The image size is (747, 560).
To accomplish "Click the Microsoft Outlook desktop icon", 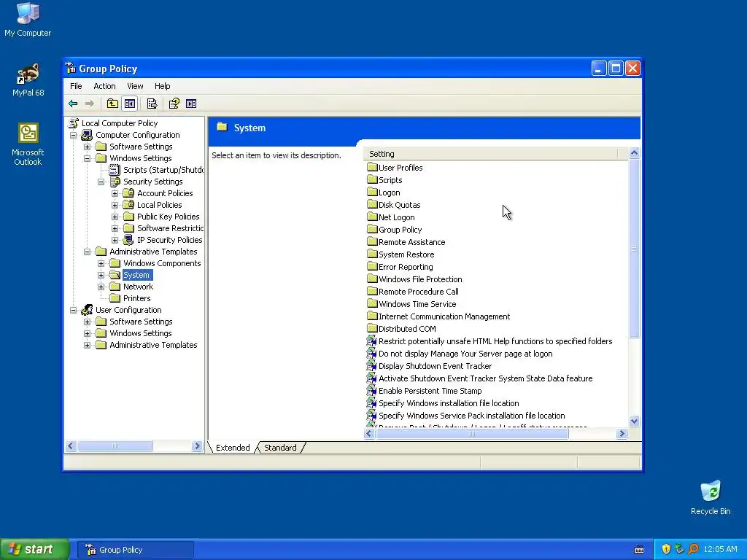I will pos(28,133).
